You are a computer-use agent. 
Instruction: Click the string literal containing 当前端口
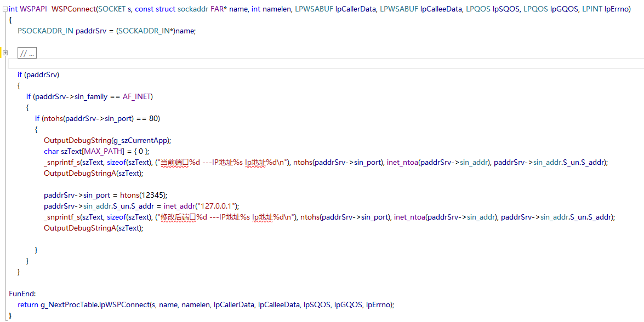coord(223,163)
